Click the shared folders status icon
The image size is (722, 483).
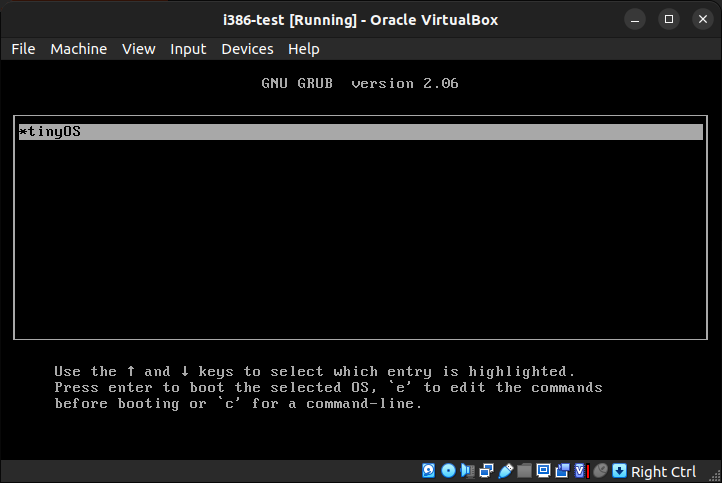pyautogui.click(x=524, y=471)
